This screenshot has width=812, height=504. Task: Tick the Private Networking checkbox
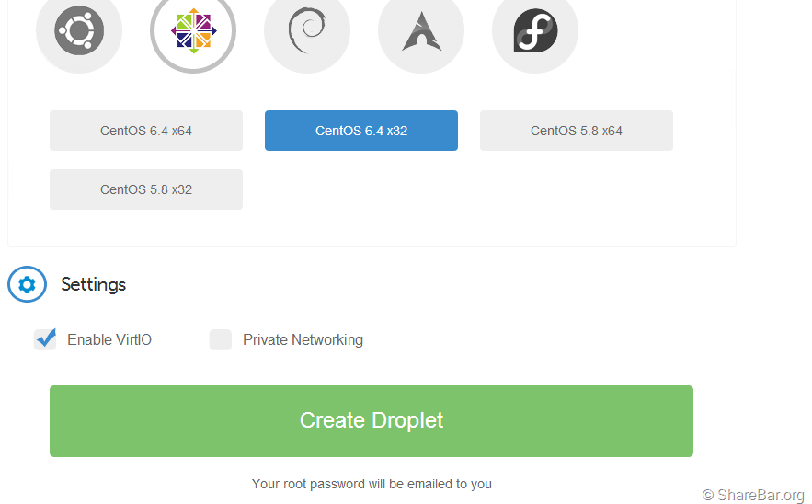(x=221, y=339)
